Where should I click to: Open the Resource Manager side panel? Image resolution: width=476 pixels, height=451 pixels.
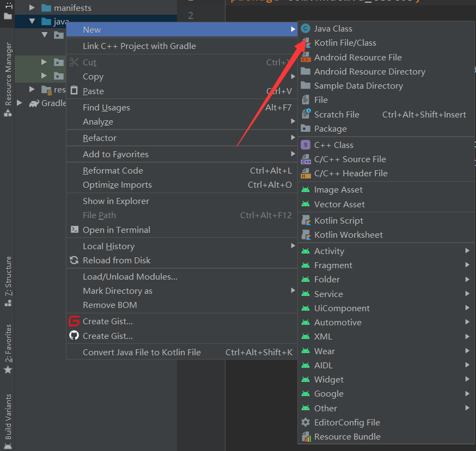pyautogui.click(x=8, y=79)
